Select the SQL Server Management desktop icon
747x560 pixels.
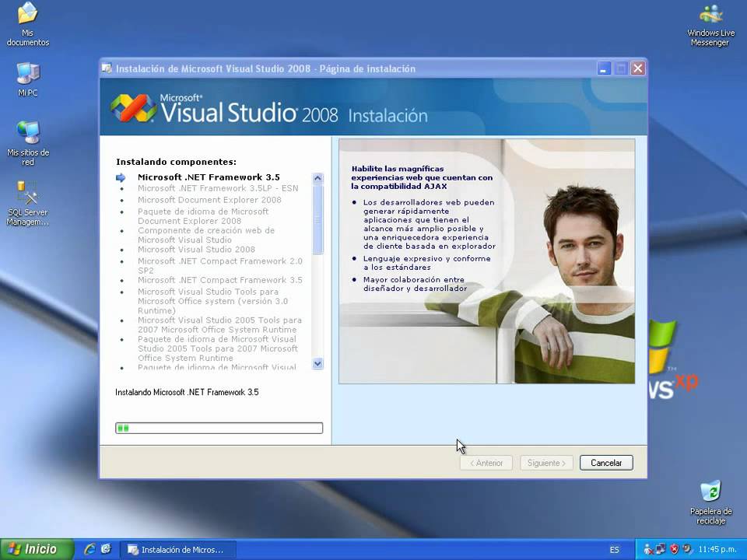point(28,203)
